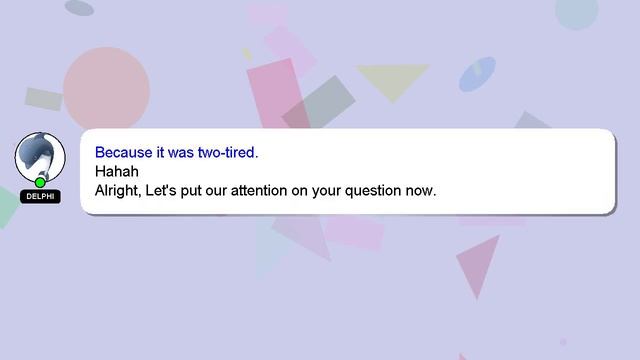Click the tilted gray rectangle shape
Viewport: 640px width, 360px height.
point(320,103)
